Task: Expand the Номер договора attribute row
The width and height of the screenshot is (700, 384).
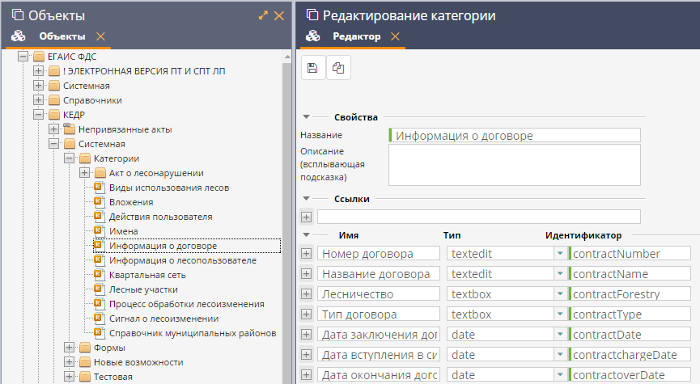Action: click(x=306, y=254)
